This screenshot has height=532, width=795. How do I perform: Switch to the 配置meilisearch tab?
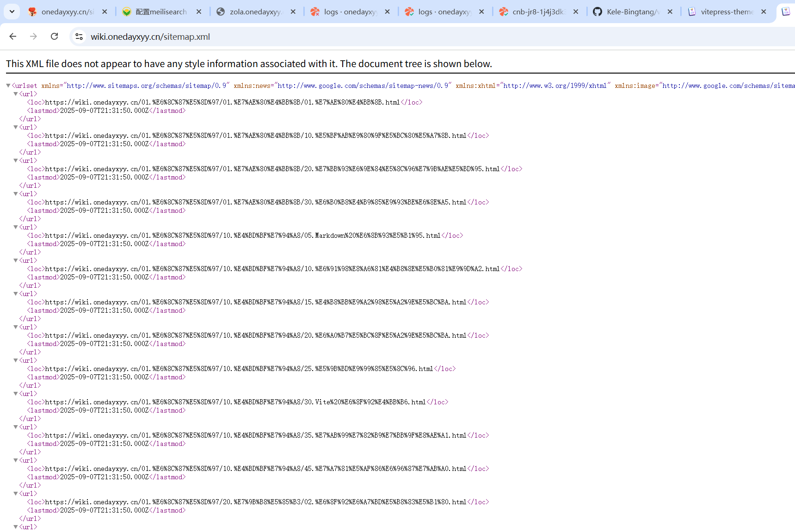(161, 12)
